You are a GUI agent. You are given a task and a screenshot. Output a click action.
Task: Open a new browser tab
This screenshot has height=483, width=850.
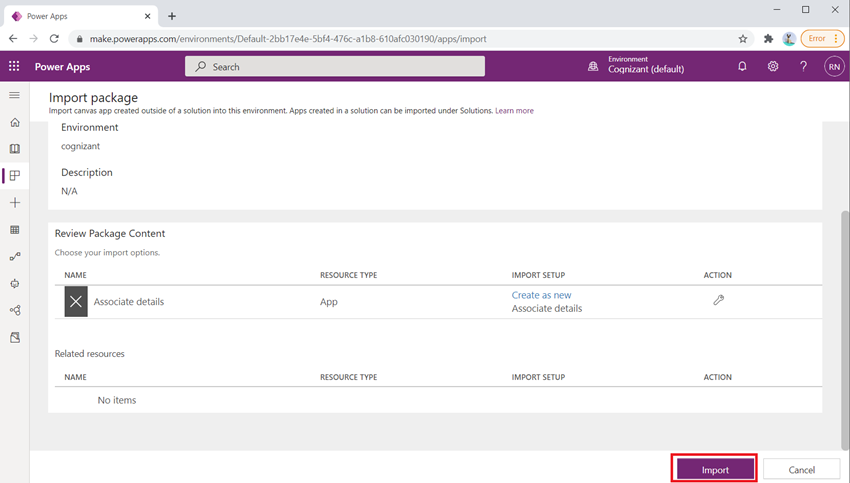coord(172,16)
